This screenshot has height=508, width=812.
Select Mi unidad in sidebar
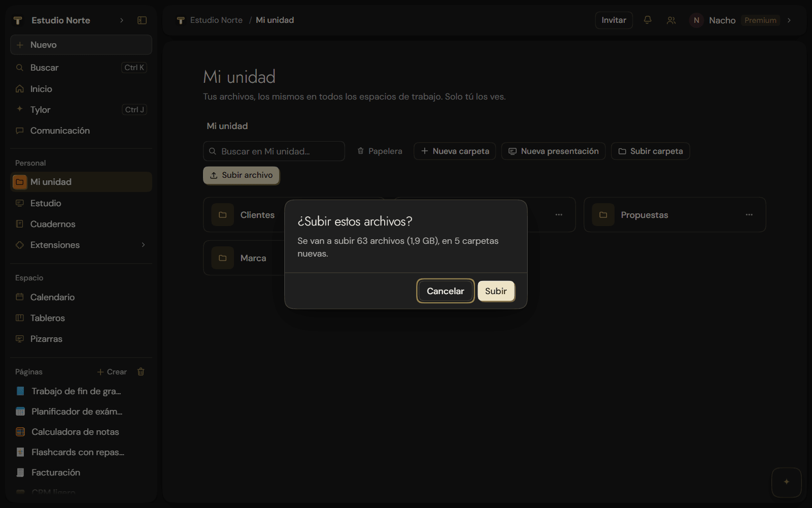(x=81, y=182)
